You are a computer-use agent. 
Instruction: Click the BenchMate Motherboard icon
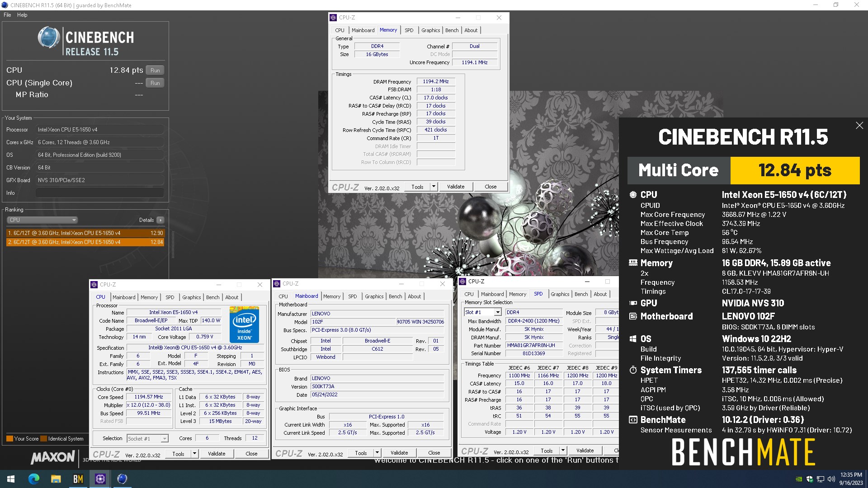633,316
